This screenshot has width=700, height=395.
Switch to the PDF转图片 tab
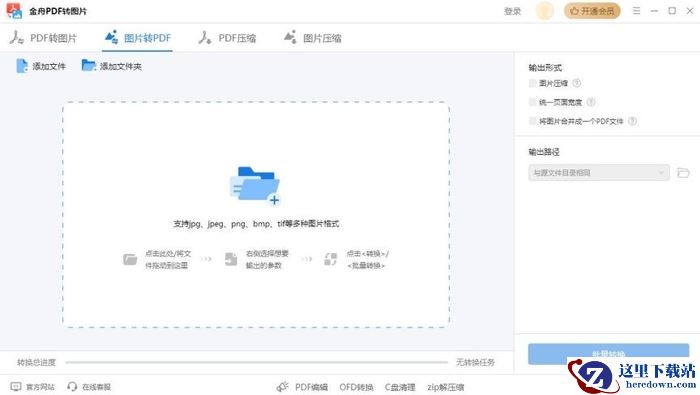43,38
